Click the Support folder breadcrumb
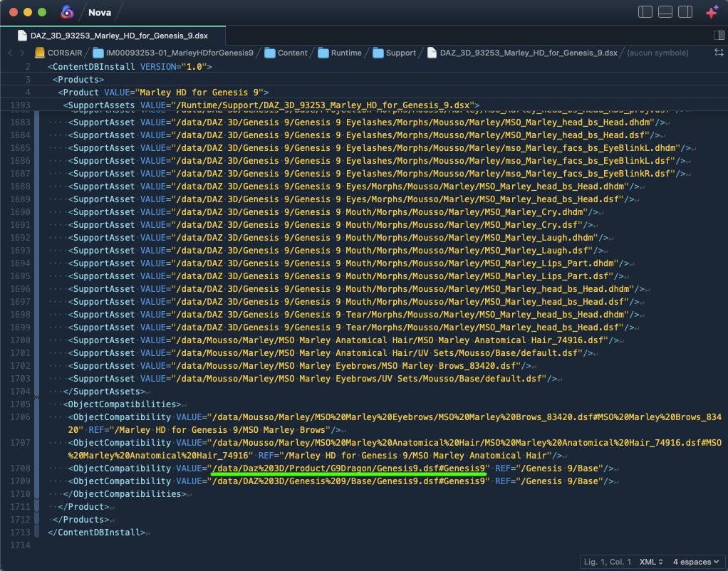The image size is (728, 571). (395, 53)
